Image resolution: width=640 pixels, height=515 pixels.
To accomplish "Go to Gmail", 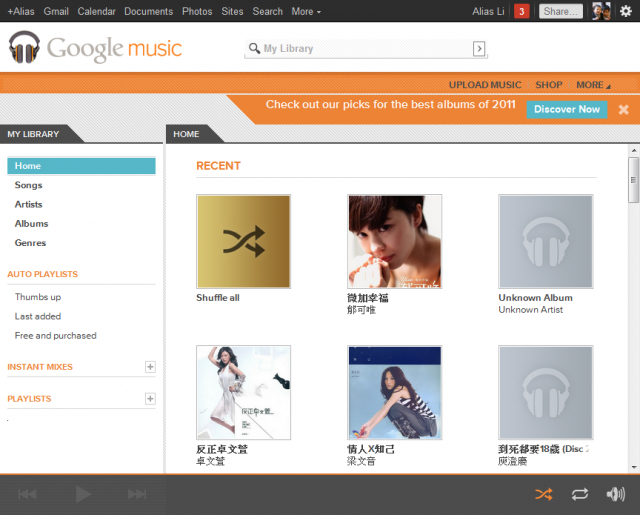I will pos(56,11).
